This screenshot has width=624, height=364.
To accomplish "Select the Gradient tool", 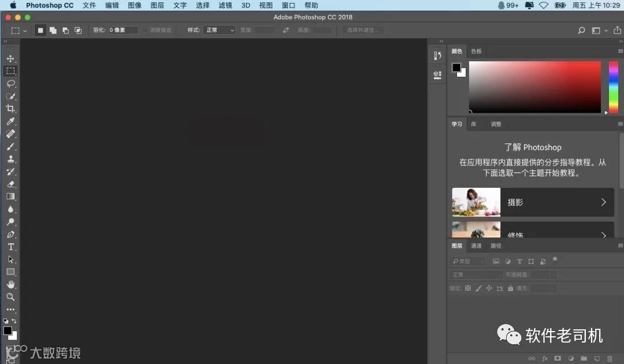I will coord(11,196).
